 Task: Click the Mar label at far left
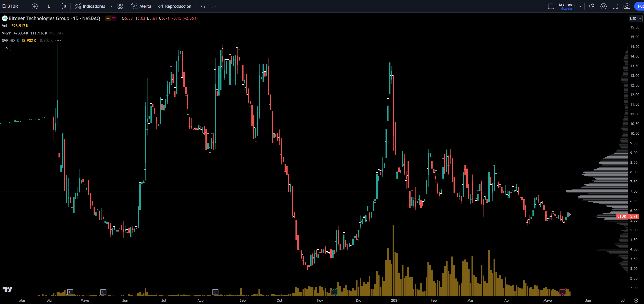pyautogui.click(x=22, y=300)
